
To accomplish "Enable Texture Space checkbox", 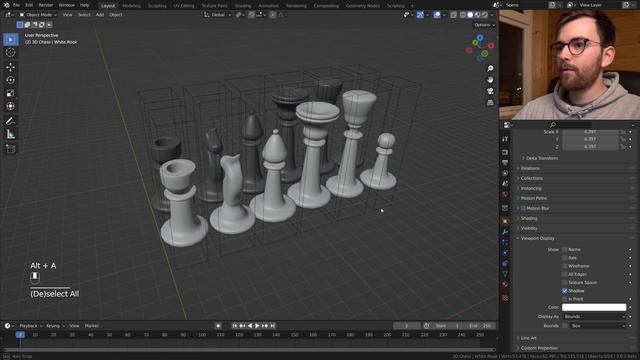I will click(564, 282).
